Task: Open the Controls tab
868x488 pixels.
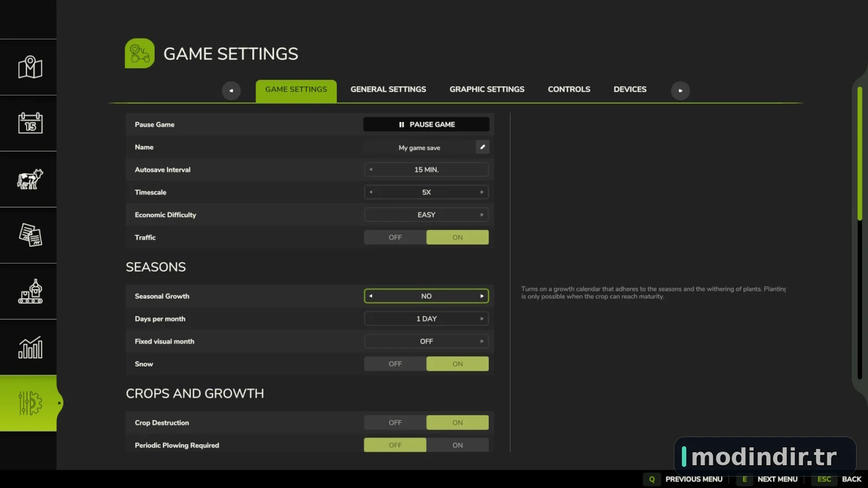Action: (569, 89)
